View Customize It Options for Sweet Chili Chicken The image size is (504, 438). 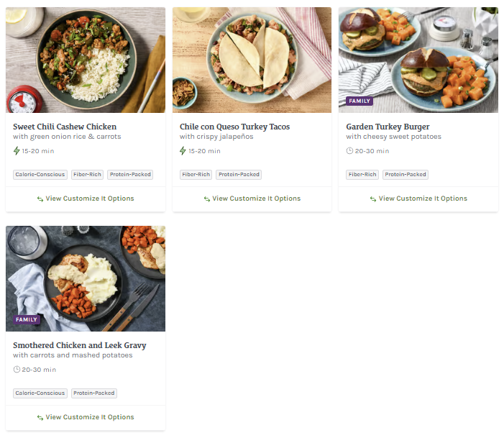coord(90,199)
